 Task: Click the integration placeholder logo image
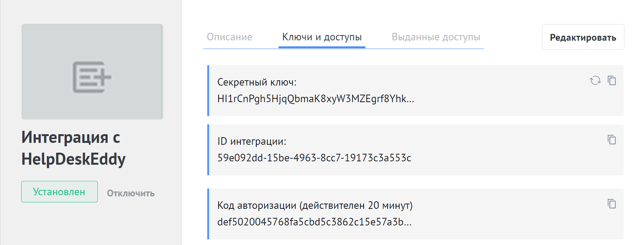(x=92, y=72)
